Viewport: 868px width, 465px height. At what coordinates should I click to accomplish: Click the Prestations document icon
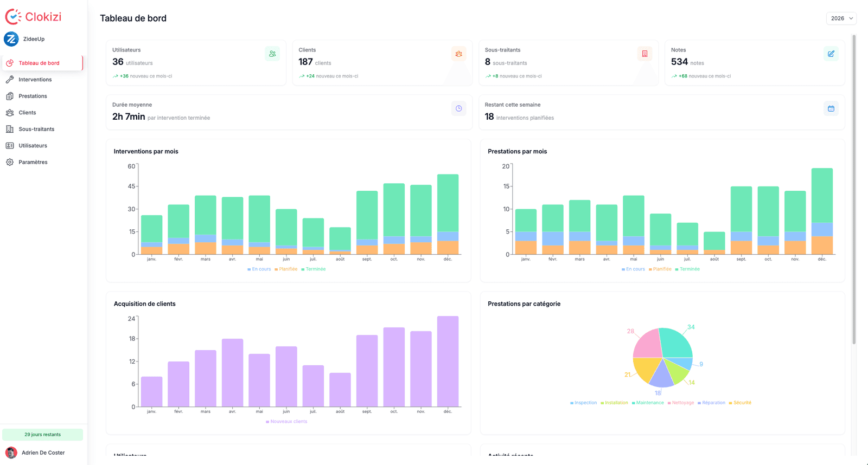click(x=10, y=96)
